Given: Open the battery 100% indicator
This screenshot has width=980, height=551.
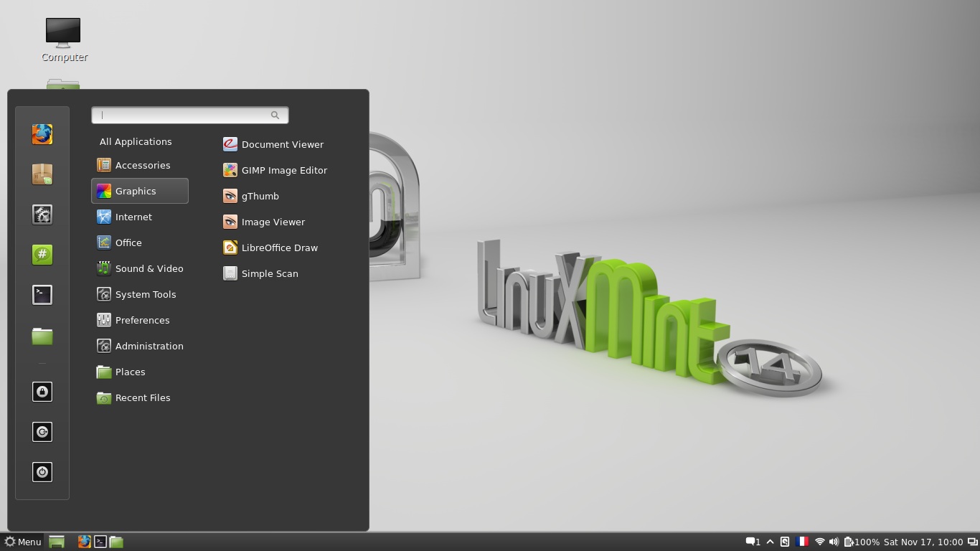Looking at the screenshot, I should coord(862,542).
